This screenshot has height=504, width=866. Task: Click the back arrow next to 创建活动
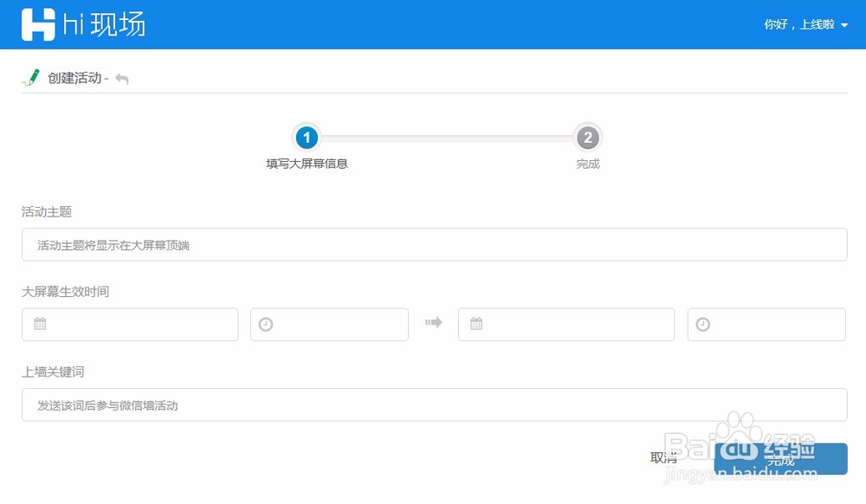(120, 78)
